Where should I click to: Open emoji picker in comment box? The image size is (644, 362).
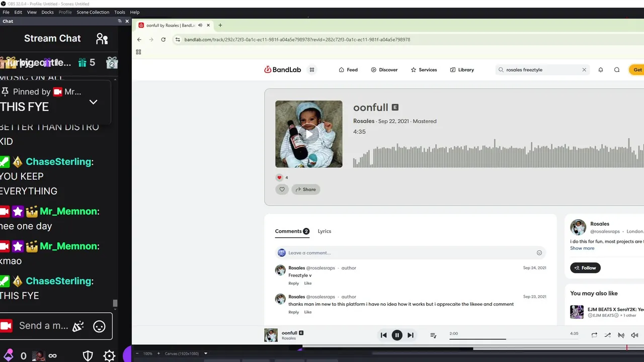pyautogui.click(x=539, y=253)
